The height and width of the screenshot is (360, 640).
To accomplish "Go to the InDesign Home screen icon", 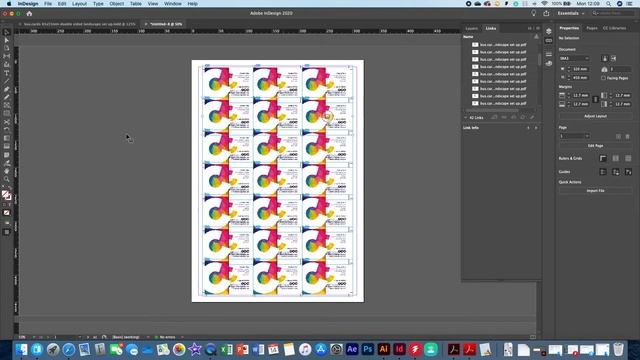I will pos(29,13).
